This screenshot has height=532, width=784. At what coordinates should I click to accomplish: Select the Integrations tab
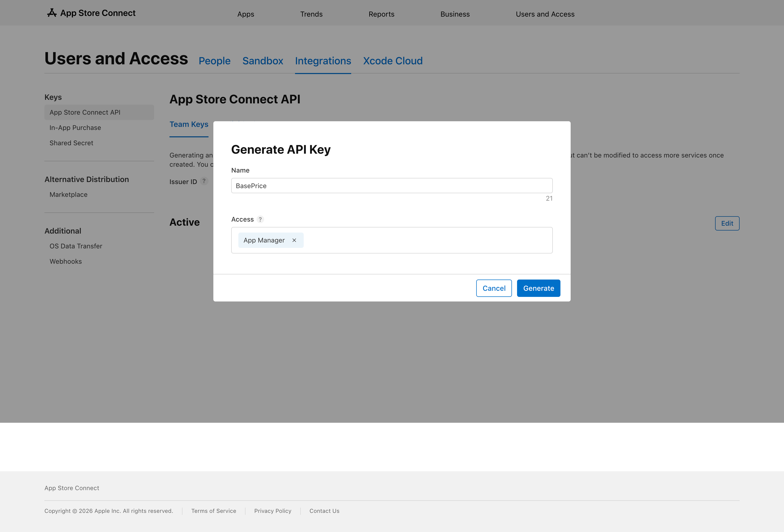pos(323,61)
